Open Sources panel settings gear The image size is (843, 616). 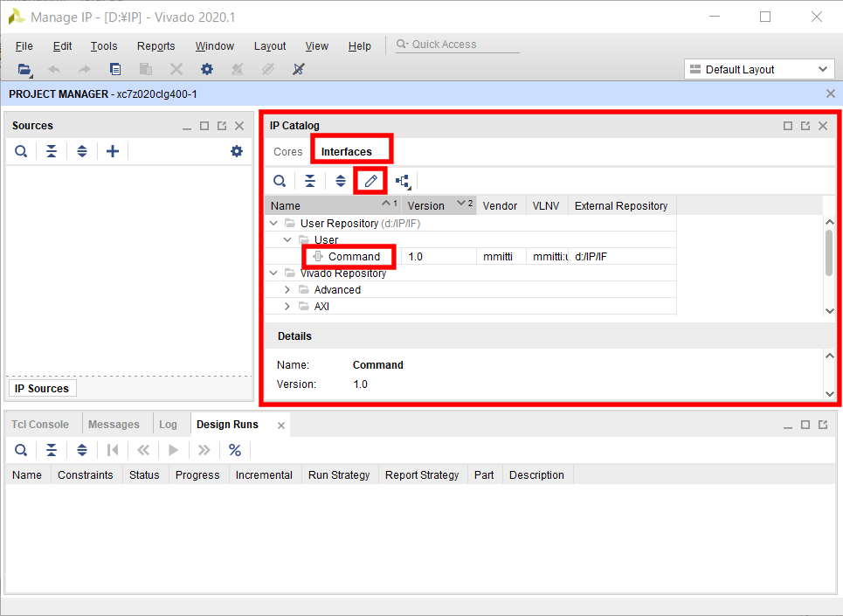point(237,151)
